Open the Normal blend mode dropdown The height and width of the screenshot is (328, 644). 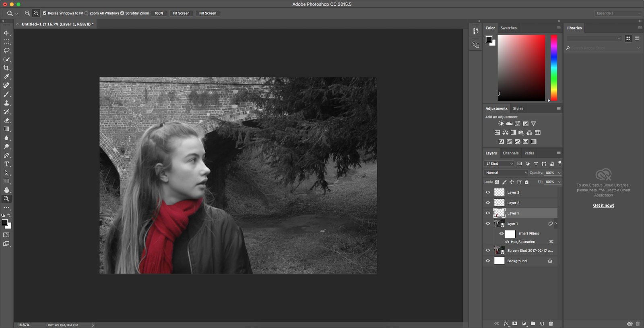tap(506, 172)
